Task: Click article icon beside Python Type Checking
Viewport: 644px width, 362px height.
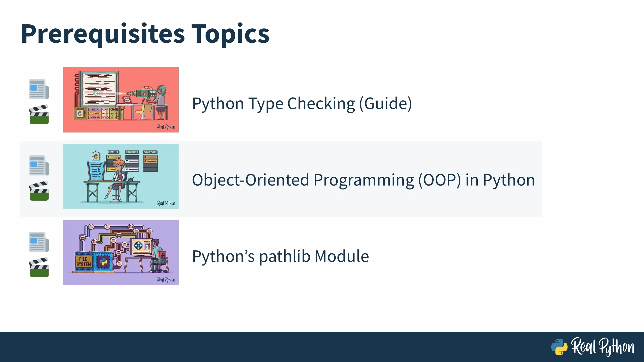Action: click(x=38, y=89)
